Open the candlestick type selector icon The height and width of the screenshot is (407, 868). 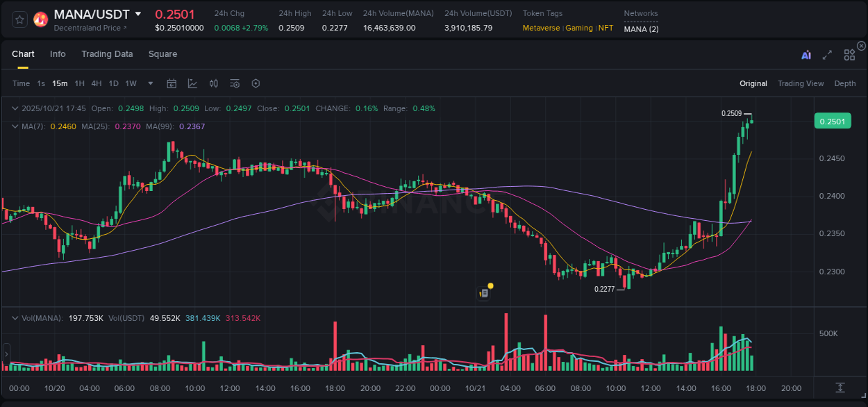(x=213, y=83)
